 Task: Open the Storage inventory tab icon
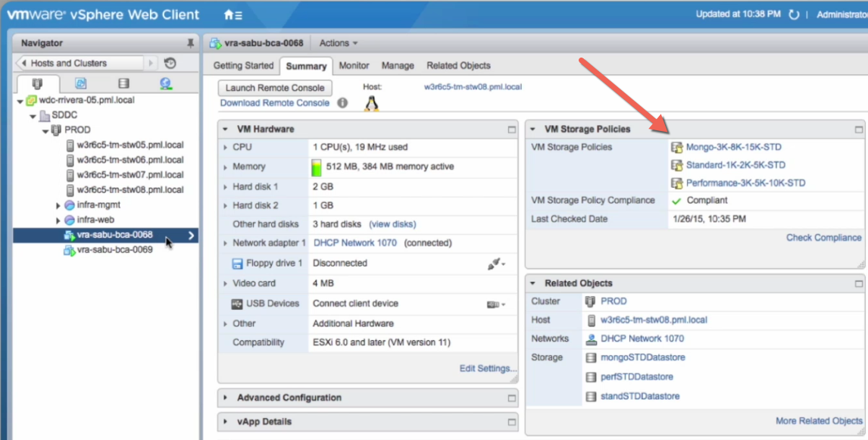coord(123,83)
